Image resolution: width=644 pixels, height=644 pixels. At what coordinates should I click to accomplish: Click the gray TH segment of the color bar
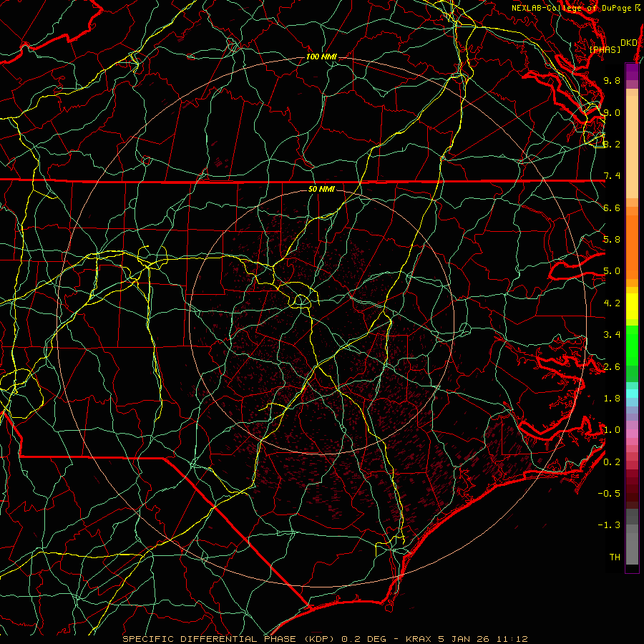point(632,549)
